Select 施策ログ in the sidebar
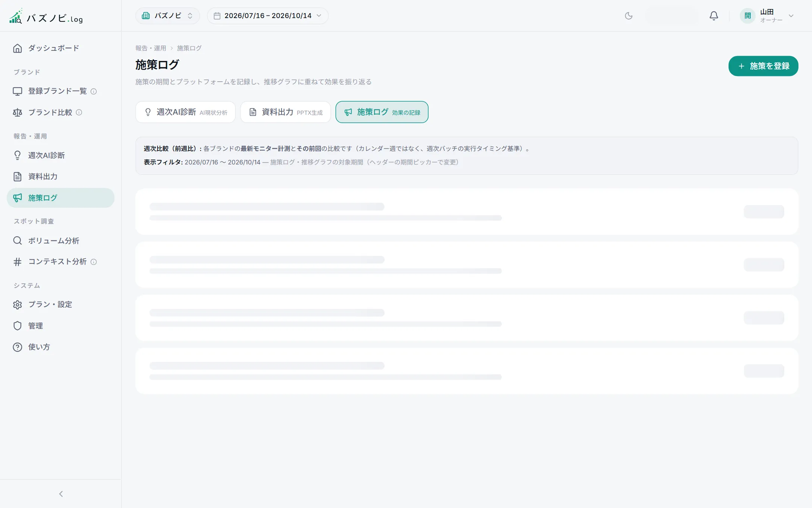The image size is (812, 508). click(x=61, y=198)
